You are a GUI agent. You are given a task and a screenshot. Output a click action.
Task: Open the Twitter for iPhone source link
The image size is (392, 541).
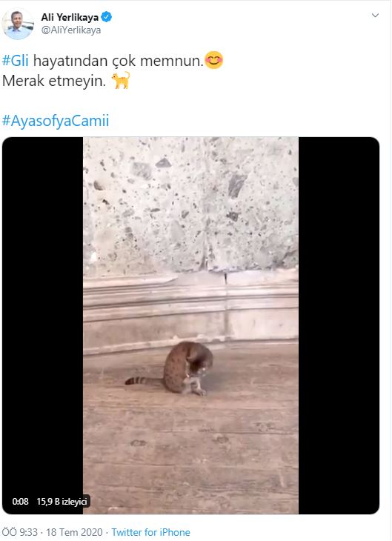(x=150, y=532)
